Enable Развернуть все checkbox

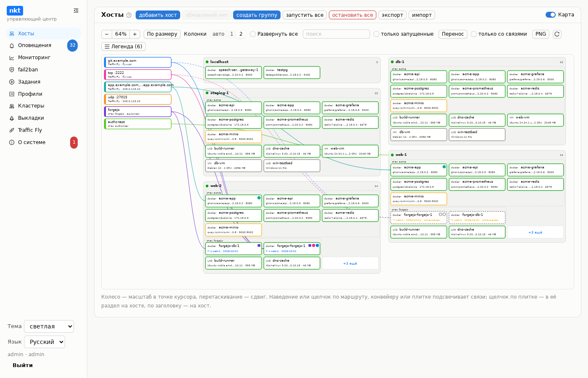253,34
